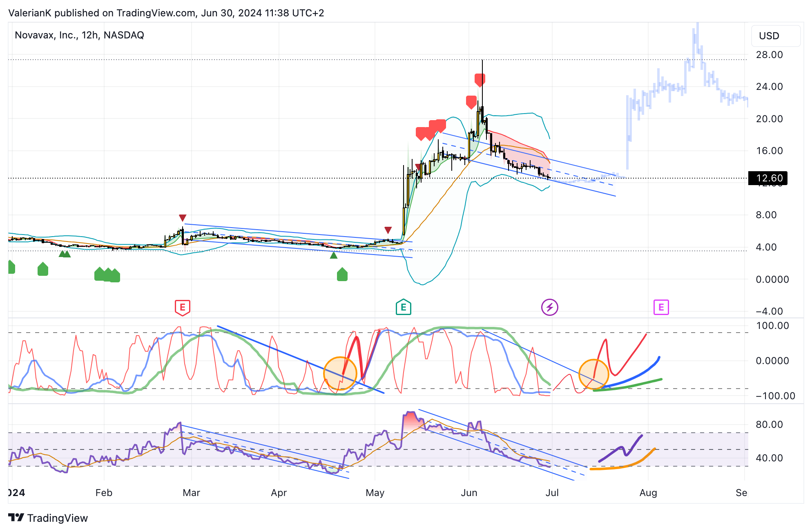Screen dimensions: 812x532
Task: Click the 24.00 price axis label
Action: pyautogui.click(x=769, y=87)
